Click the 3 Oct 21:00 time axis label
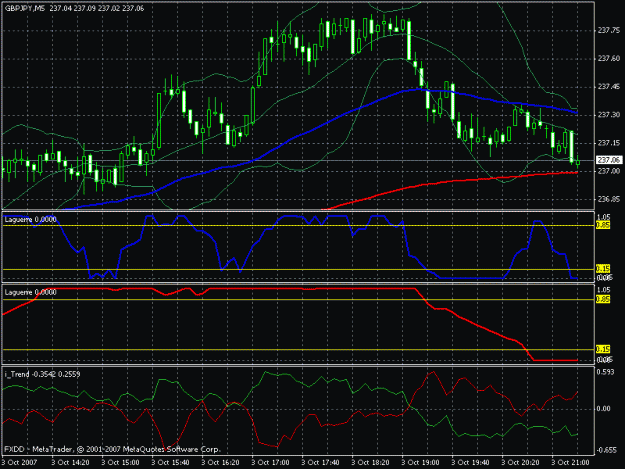This screenshot has width=625, height=469. click(x=570, y=463)
